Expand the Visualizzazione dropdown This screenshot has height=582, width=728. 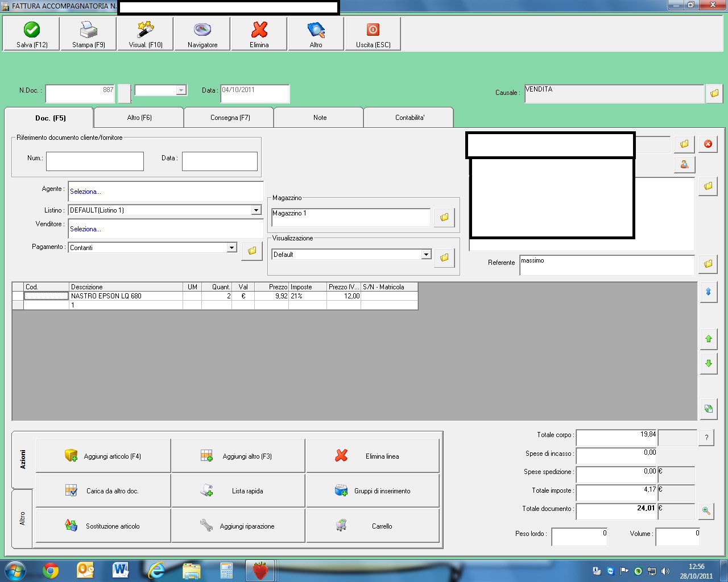point(426,255)
